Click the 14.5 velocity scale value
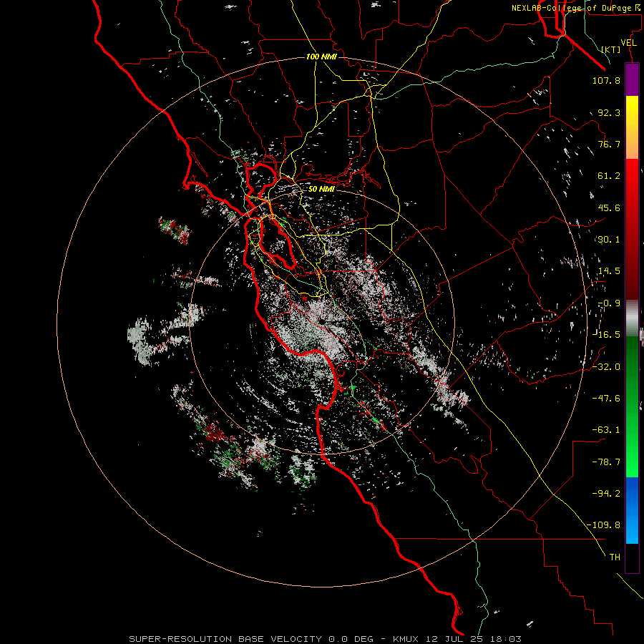The image size is (644, 644). (609, 271)
